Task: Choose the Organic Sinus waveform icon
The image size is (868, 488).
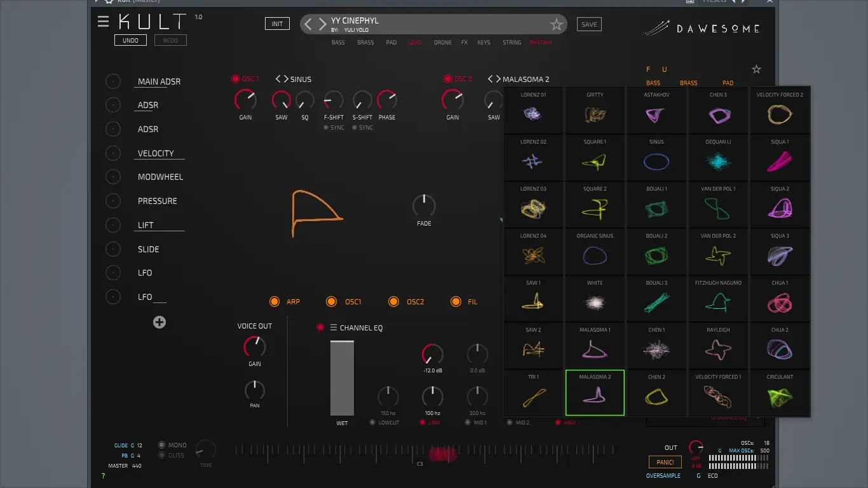Action: click(595, 256)
